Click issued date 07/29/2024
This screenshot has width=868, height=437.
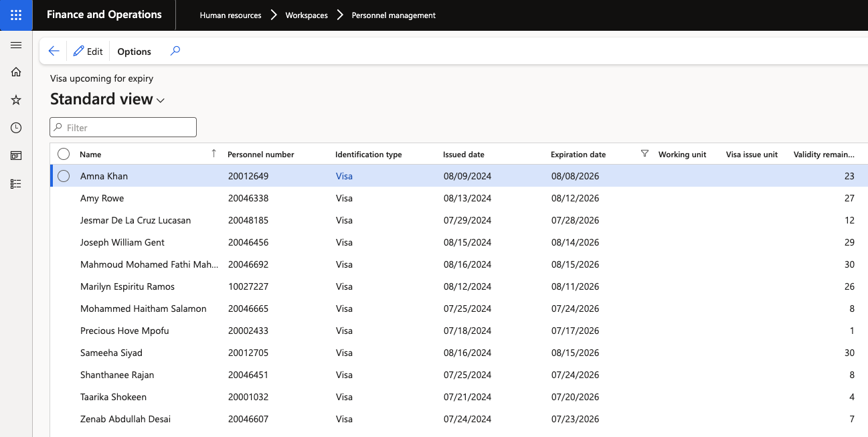467,220
